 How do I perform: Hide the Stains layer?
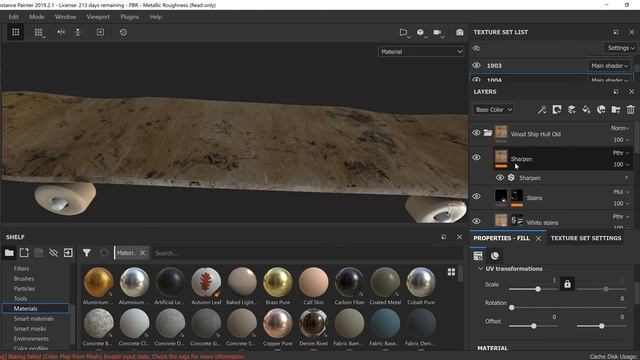point(476,196)
